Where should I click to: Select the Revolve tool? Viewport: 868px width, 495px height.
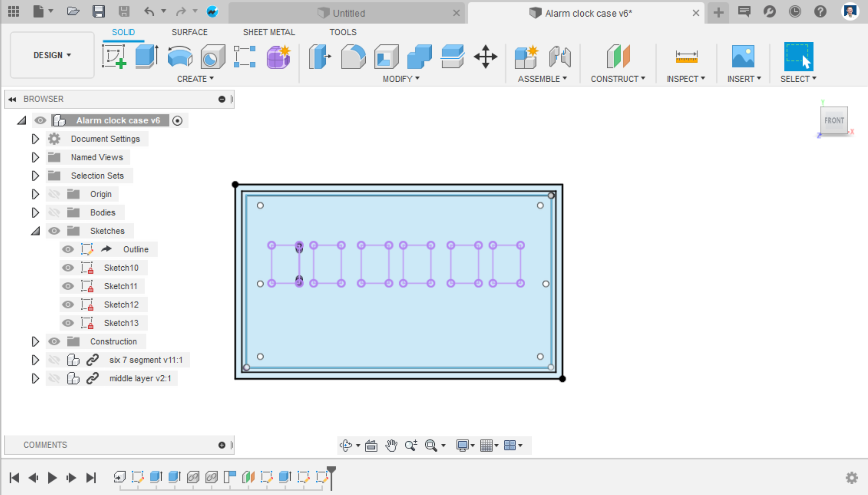[x=180, y=56]
